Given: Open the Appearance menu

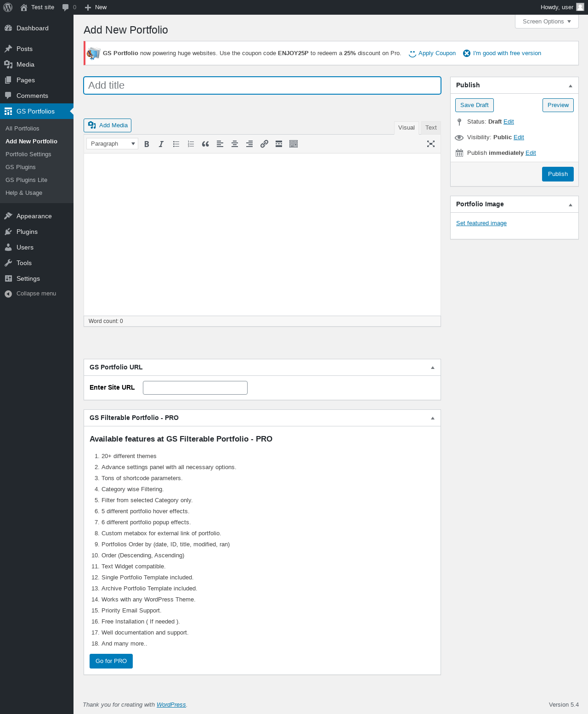Looking at the screenshot, I should coord(37,216).
